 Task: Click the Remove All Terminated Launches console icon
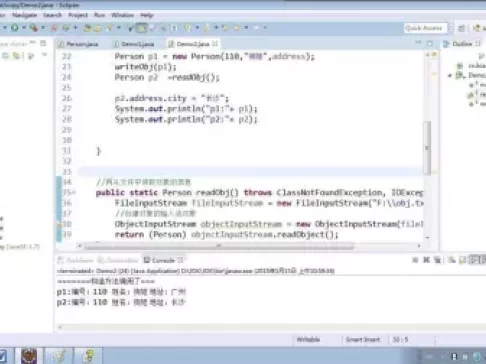(x=438, y=260)
